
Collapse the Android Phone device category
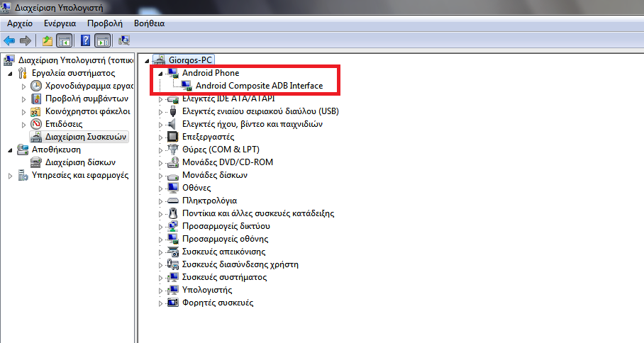pos(160,74)
